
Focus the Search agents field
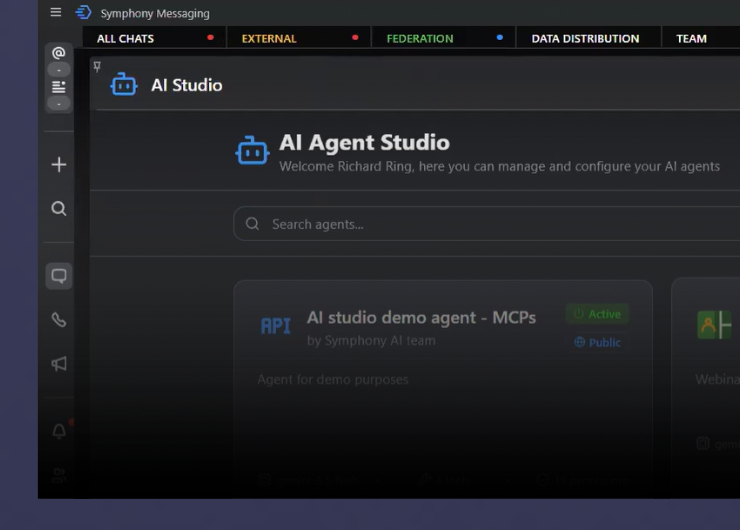pyautogui.click(x=487, y=224)
